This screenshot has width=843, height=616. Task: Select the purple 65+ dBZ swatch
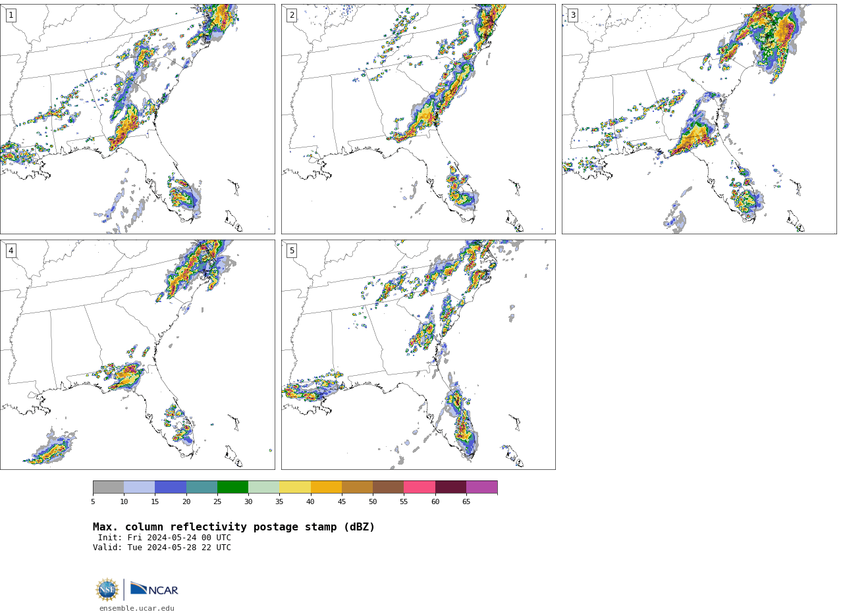(x=481, y=487)
